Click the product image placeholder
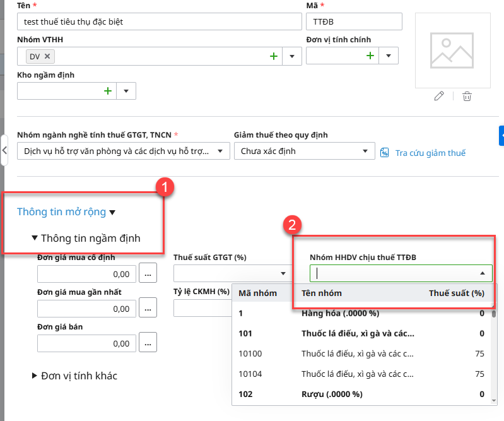 453,50
